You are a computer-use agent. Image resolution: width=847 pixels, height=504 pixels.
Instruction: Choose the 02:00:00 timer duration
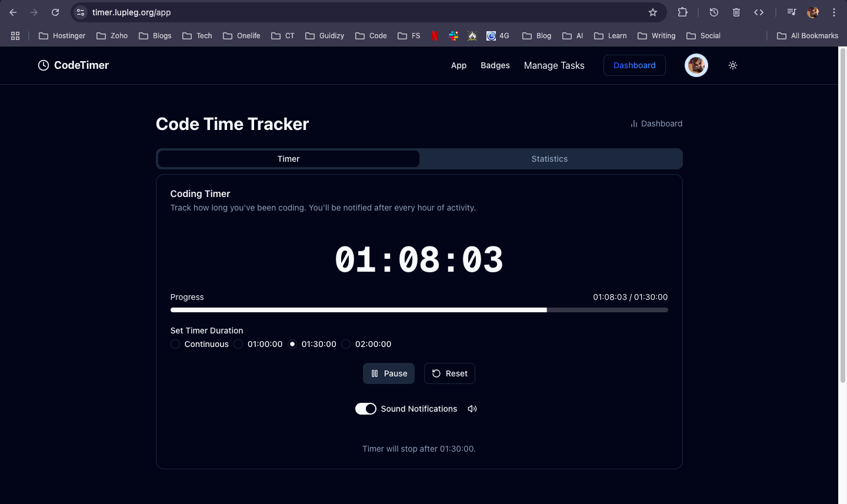(x=346, y=344)
